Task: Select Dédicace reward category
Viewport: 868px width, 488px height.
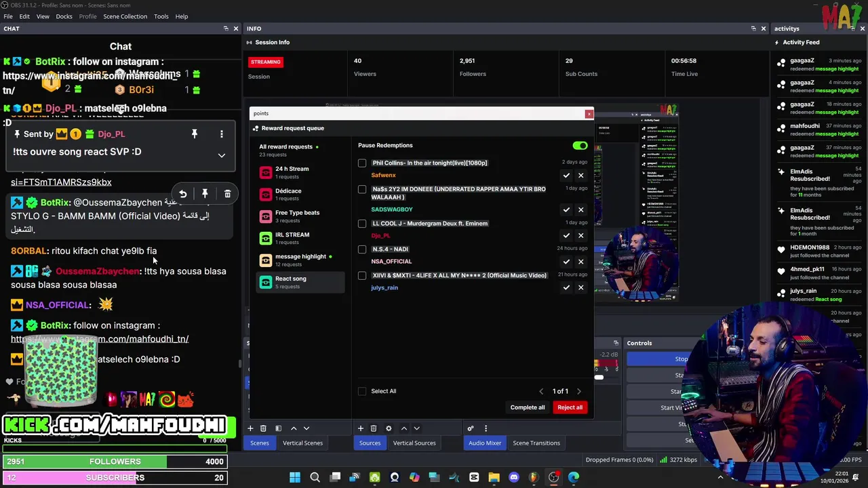Action: [x=300, y=195]
